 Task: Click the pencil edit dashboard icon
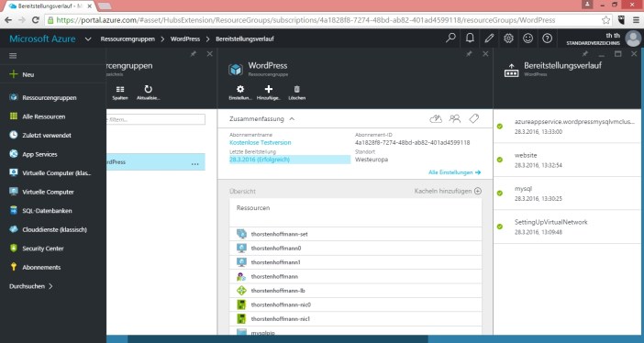[489, 39]
